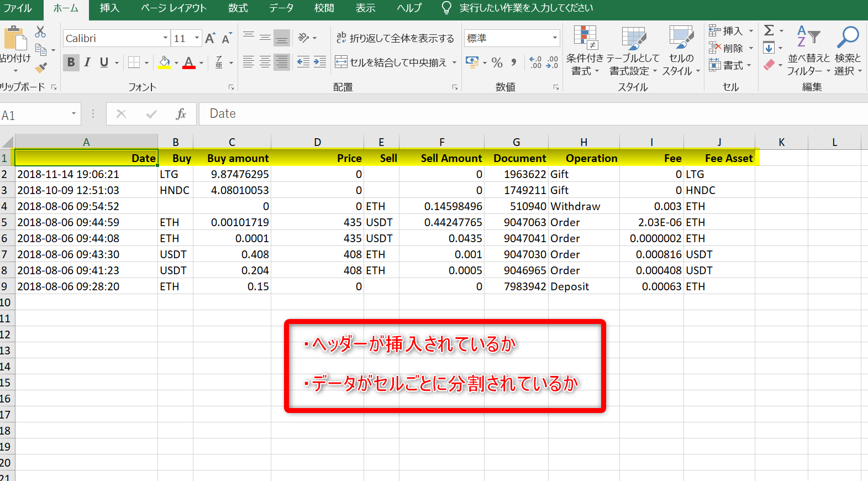Viewport: 868px width, 481px height.
Task: Apply yellow fill color bucket
Action: [x=164, y=62]
